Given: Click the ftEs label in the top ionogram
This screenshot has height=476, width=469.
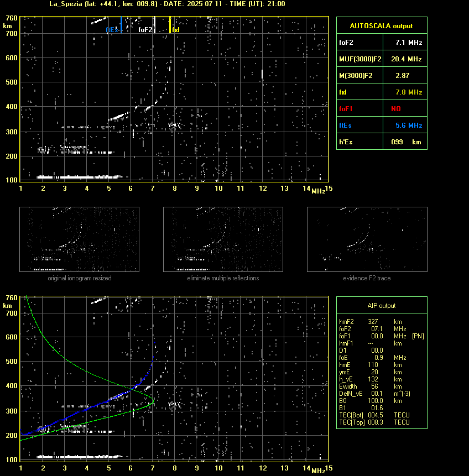Looking at the screenshot, I should coord(112,30).
